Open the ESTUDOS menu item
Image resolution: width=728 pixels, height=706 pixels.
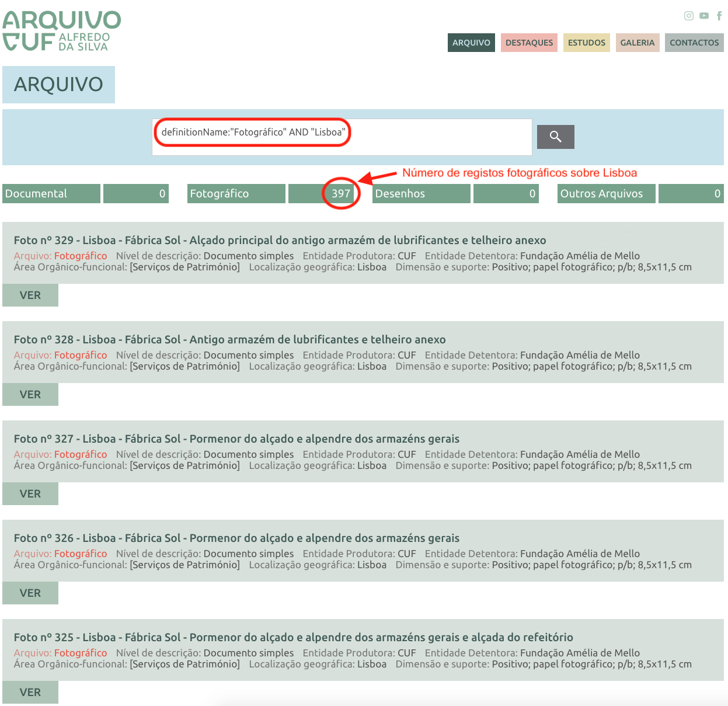click(587, 43)
